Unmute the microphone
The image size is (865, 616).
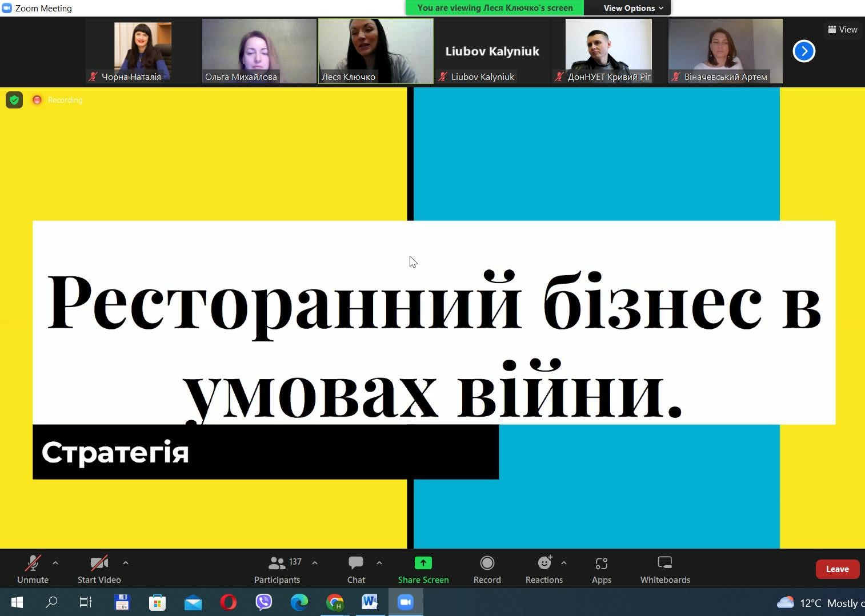coord(33,570)
